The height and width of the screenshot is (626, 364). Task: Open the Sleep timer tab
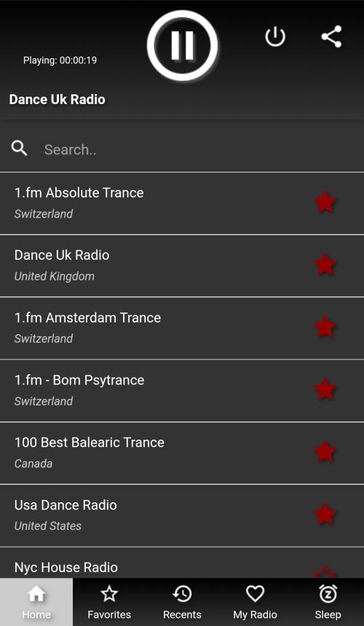coord(328,602)
